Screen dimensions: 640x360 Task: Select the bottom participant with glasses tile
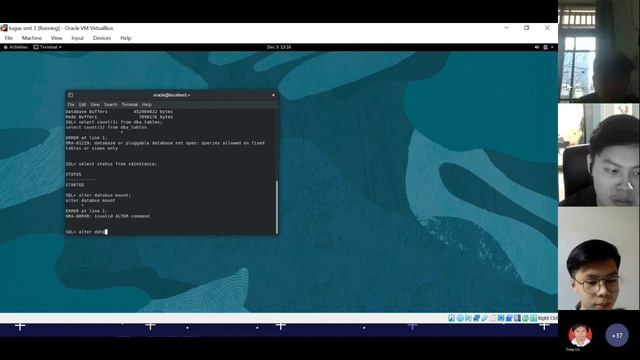click(599, 259)
